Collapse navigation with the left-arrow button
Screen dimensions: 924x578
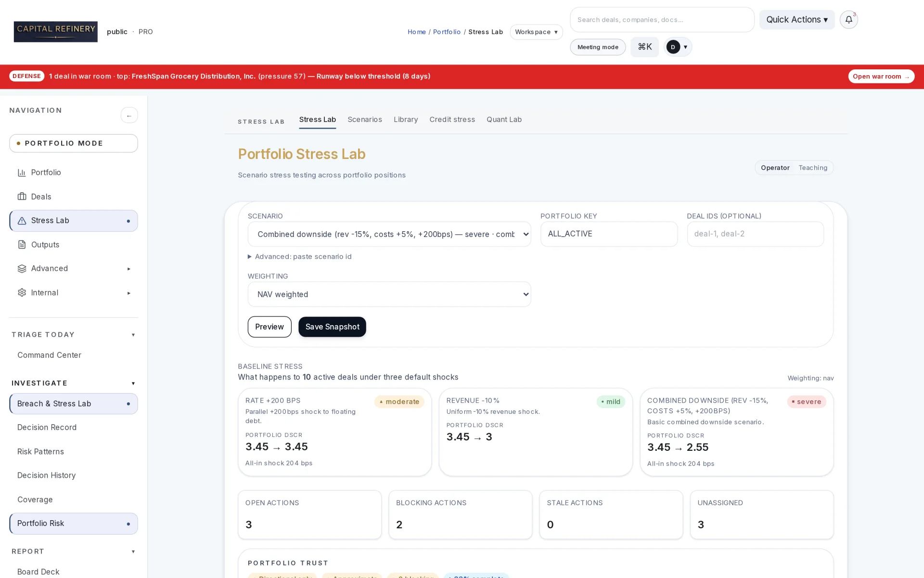(129, 116)
